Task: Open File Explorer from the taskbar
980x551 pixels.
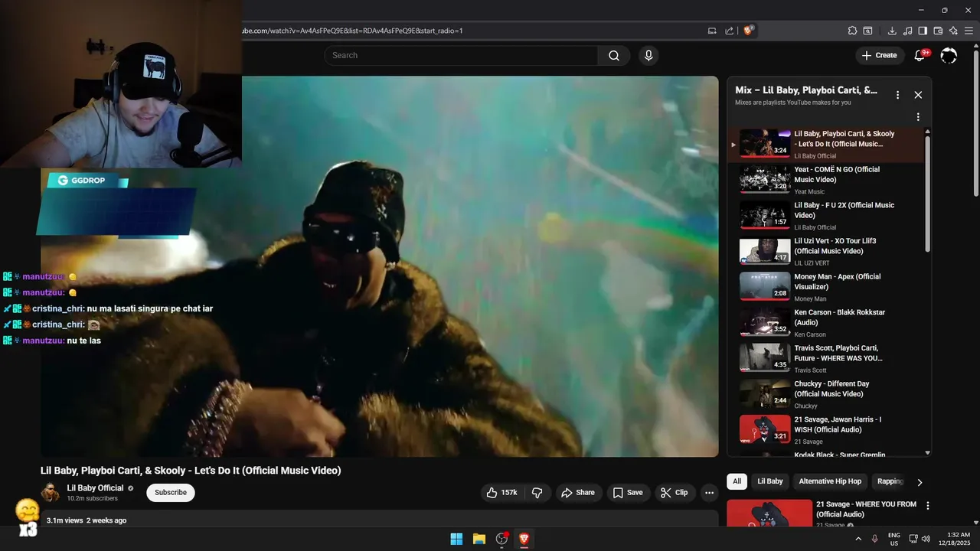Action: click(x=479, y=539)
